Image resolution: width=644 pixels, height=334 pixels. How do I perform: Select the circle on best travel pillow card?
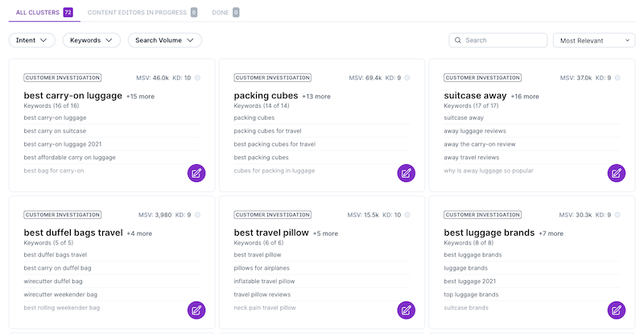(407, 215)
